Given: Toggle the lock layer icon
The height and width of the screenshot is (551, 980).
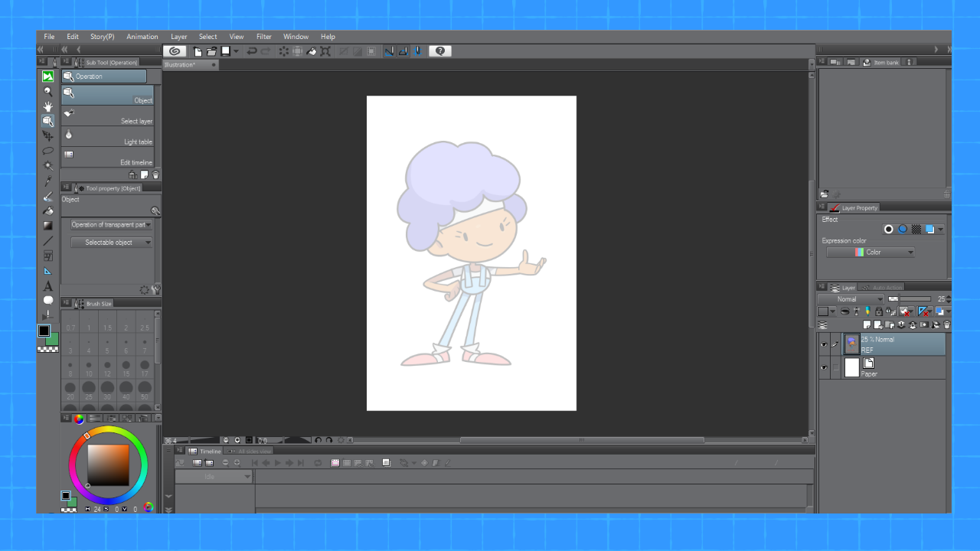Looking at the screenshot, I should tap(879, 311).
